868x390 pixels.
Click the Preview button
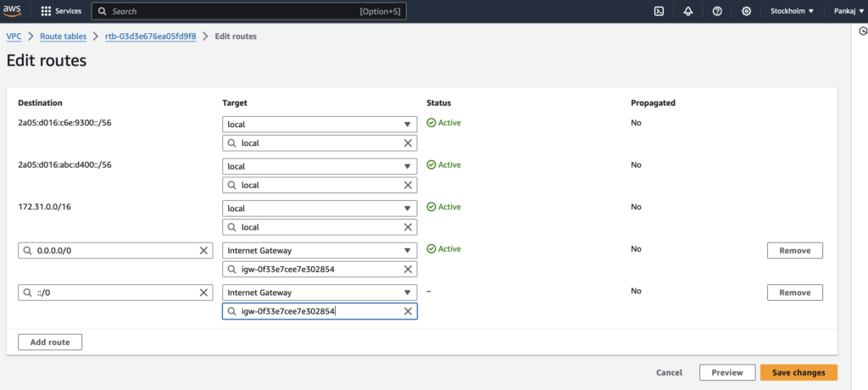click(x=726, y=373)
